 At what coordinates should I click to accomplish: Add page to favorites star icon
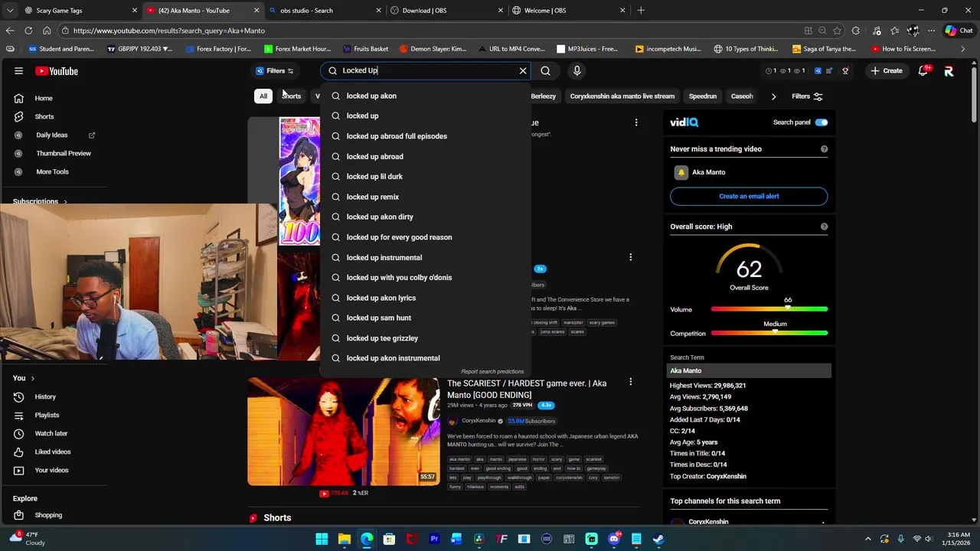(x=837, y=31)
